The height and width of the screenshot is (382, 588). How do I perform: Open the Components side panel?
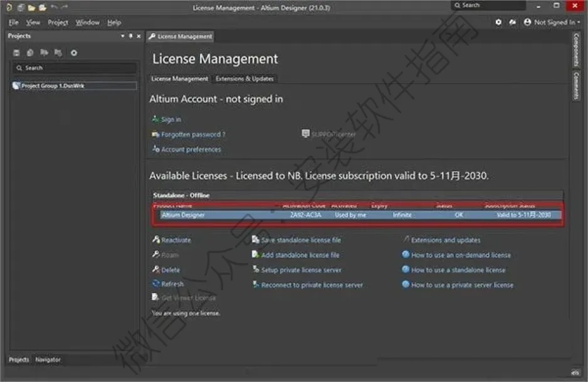576,49
